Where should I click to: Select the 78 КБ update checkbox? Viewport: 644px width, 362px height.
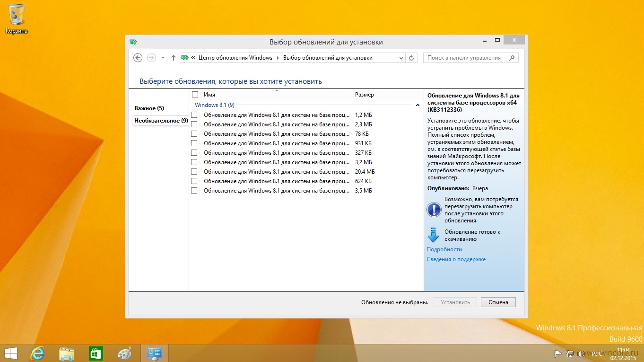click(x=194, y=133)
